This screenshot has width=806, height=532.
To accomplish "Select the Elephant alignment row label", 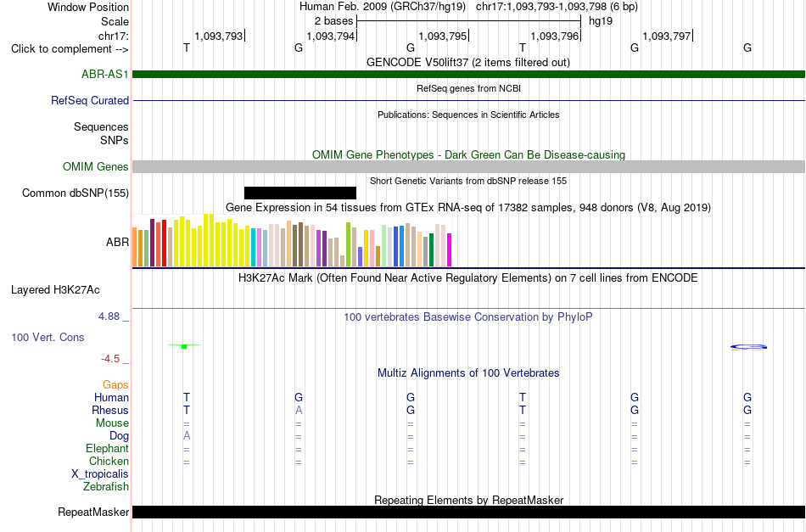I will coord(108,448).
